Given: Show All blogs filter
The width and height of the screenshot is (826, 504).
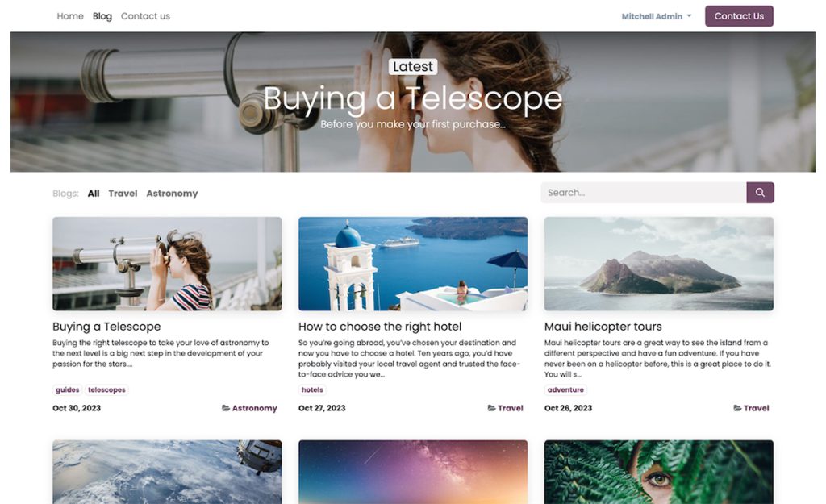Looking at the screenshot, I should (94, 194).
